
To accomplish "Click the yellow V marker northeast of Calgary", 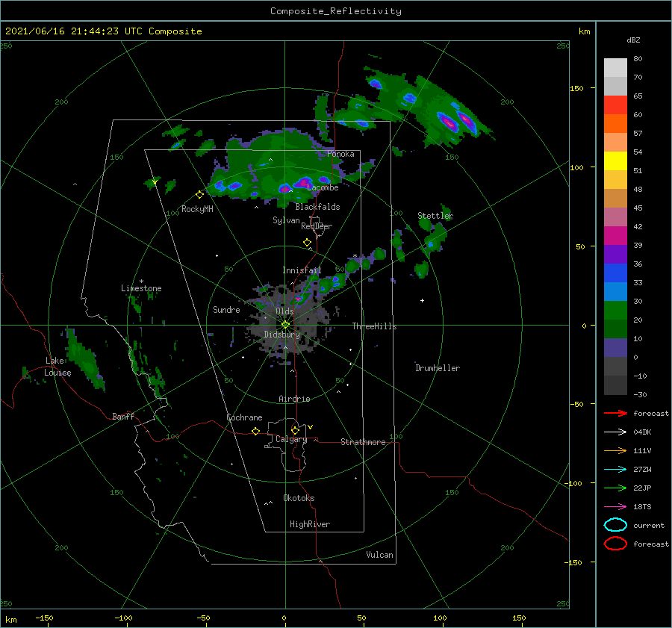I will (x=310, y=427).
